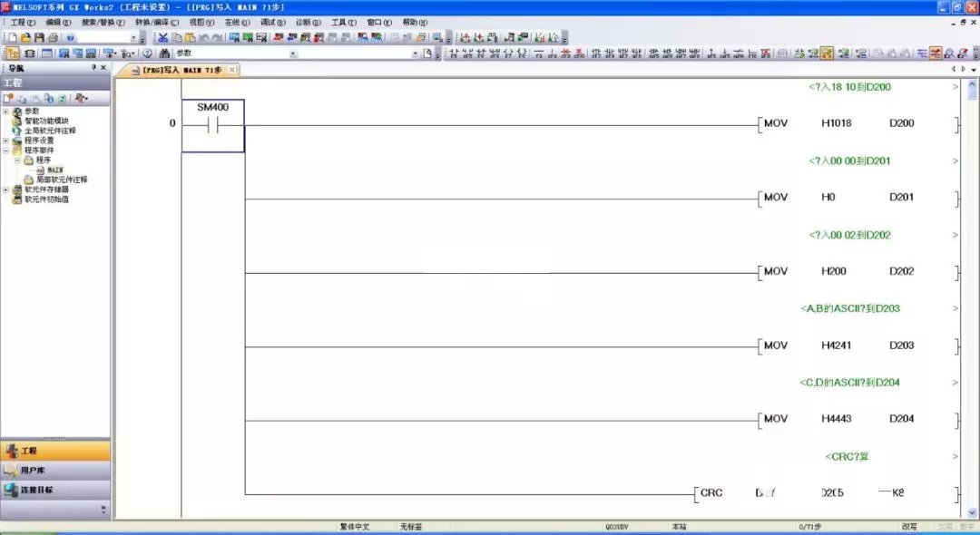Click the Print icon in toolbar
Image resolution: width=980 pixels, height=535 pixels.
pyautogui.click(x=53, y=38)
